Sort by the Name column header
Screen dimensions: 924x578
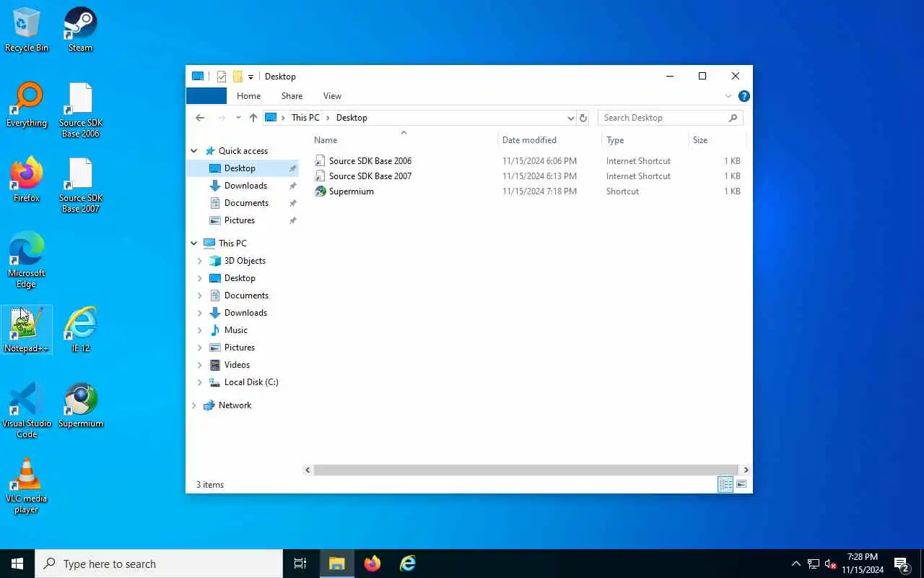[404, 140]
